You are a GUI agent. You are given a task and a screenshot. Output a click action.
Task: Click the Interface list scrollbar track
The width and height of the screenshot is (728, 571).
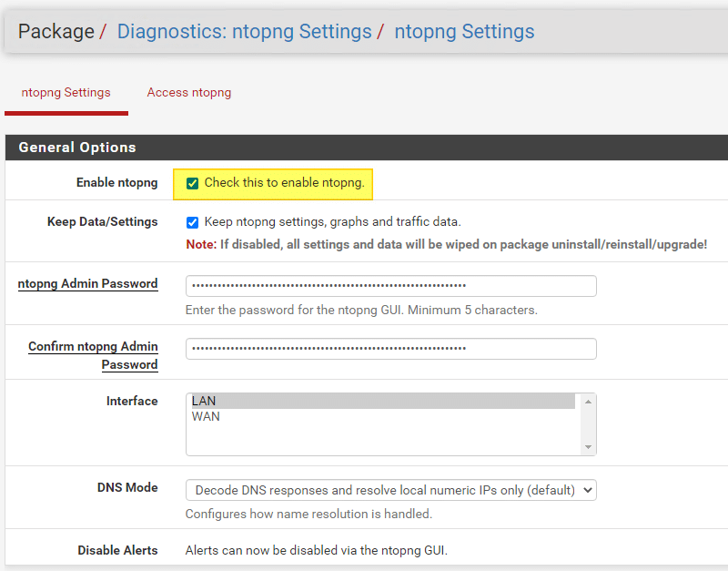pyautogui.click(x=588, y=424)
